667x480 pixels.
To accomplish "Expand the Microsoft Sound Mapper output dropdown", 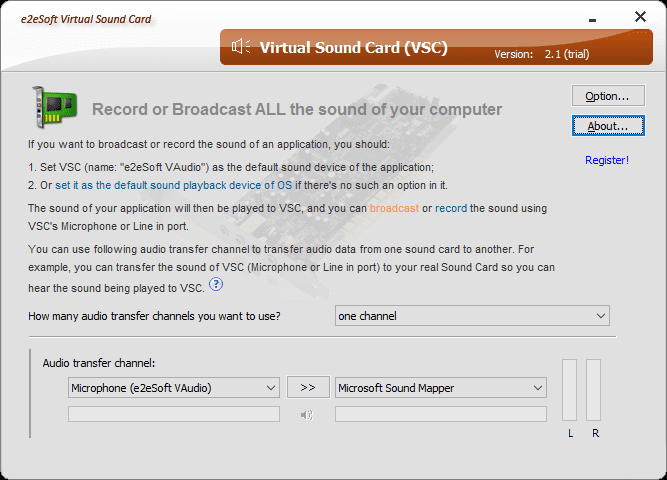I will (x=441, y=387).
